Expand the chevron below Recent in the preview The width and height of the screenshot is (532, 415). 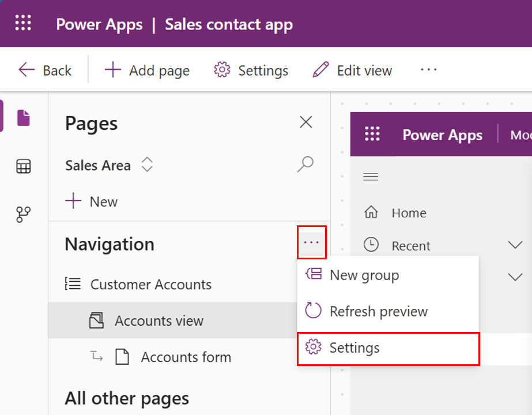click(515, 277)
